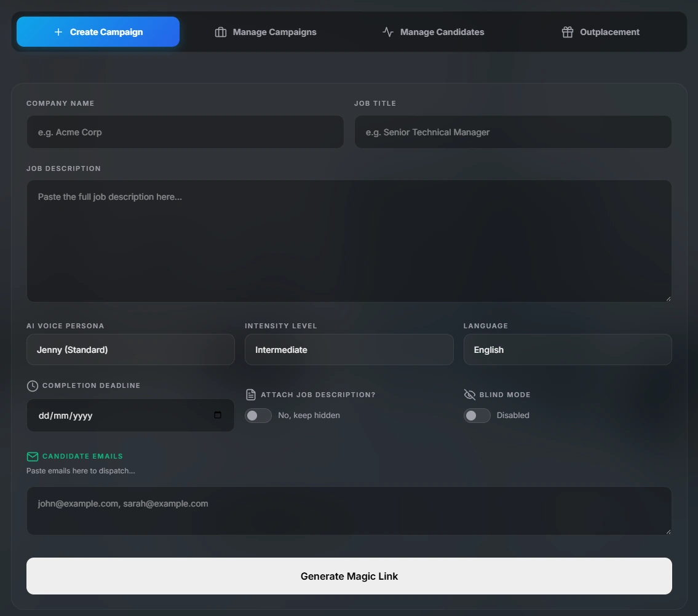Switch to the Create Campaign tab
This screenshot has height=616, width=698.
[98, 31]
